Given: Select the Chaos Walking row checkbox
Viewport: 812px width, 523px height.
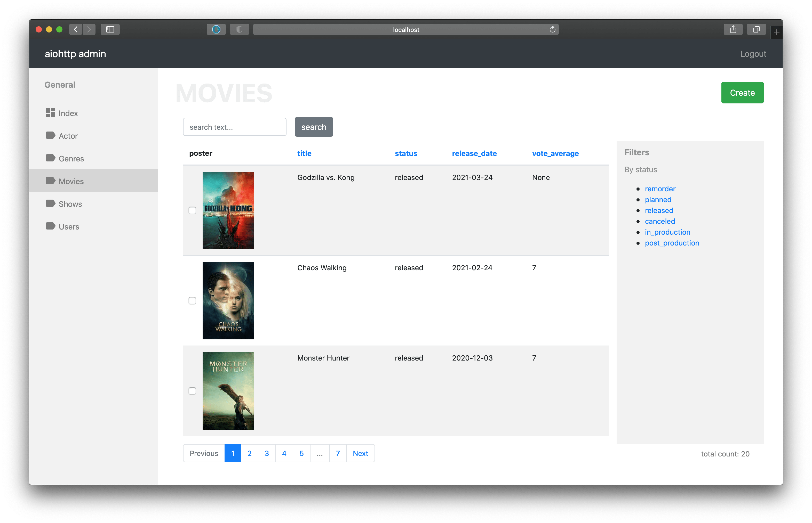Looking at the screenshot, I should 192,301.
